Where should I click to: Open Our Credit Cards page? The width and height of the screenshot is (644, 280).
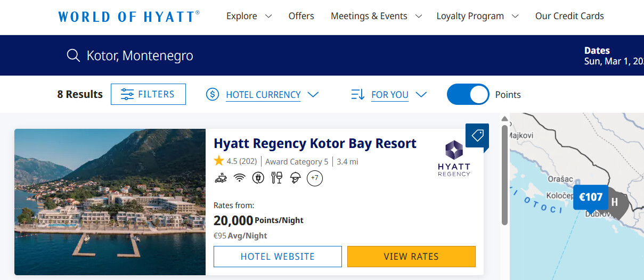[x=569, y=16]
